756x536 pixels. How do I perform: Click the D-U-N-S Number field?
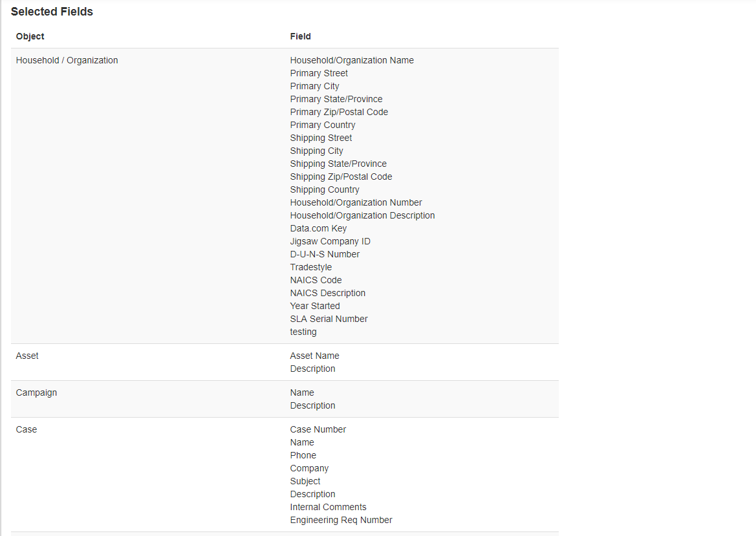(x=325, y=255)
